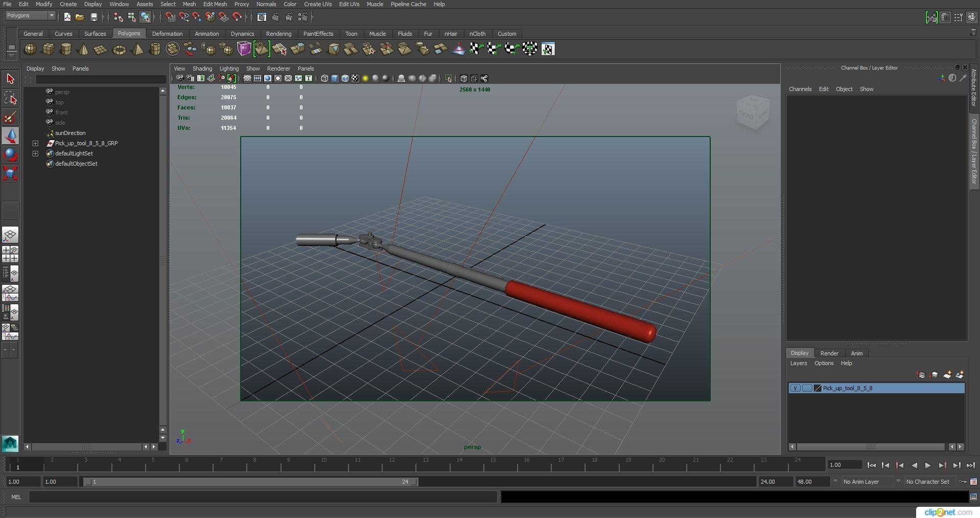Switch to the Animation shelf tab
The height and width of the screenshot is (518, 980).
point(206,34)
